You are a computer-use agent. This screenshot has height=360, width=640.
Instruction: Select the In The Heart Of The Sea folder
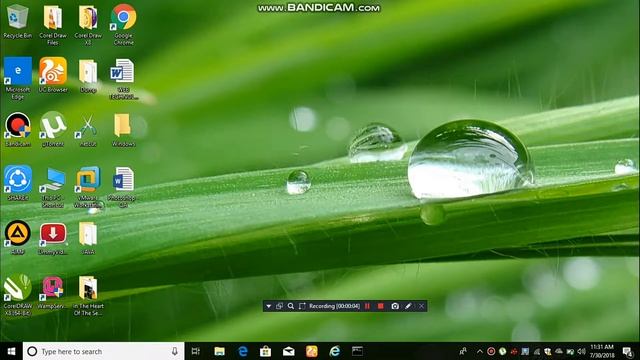(x=88, y=296)
